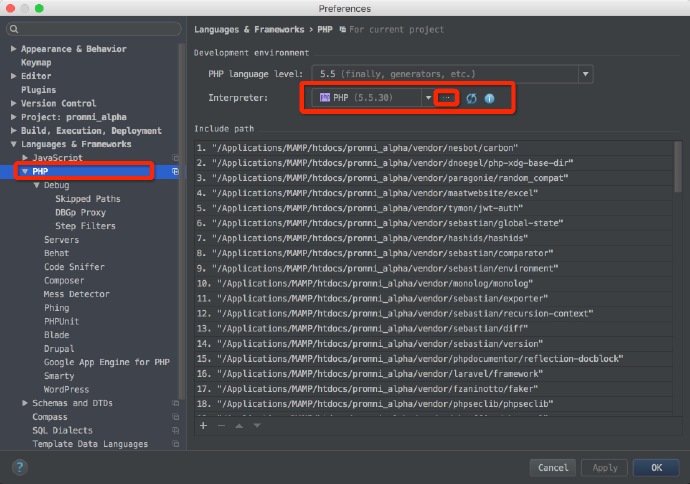The image size is (690, 484).
Task: Confirm with OK button
Action: coord(656,468)
